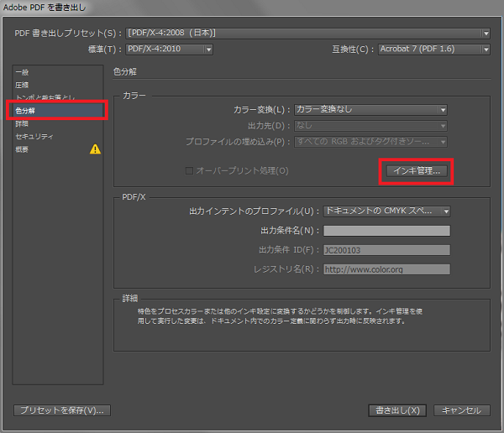
Task: Select トンボと裁ち落とし in the category list
Action: [x=58, y=97]
